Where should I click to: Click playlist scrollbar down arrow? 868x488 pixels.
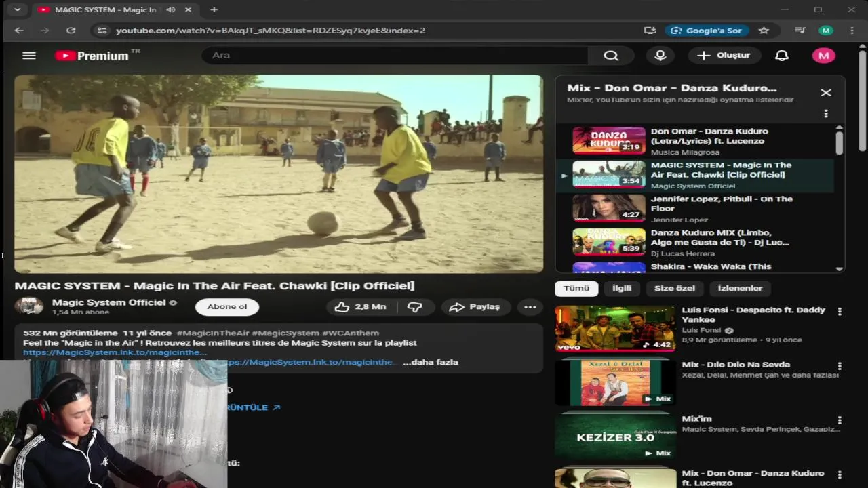point(840,269)
